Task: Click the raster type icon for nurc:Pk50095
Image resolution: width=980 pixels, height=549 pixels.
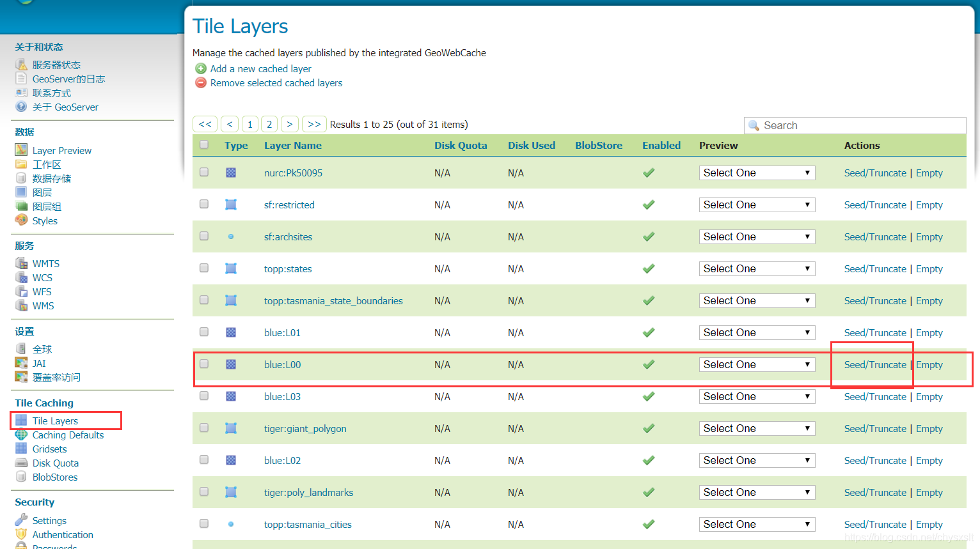Action: click(x=231, y=173)
